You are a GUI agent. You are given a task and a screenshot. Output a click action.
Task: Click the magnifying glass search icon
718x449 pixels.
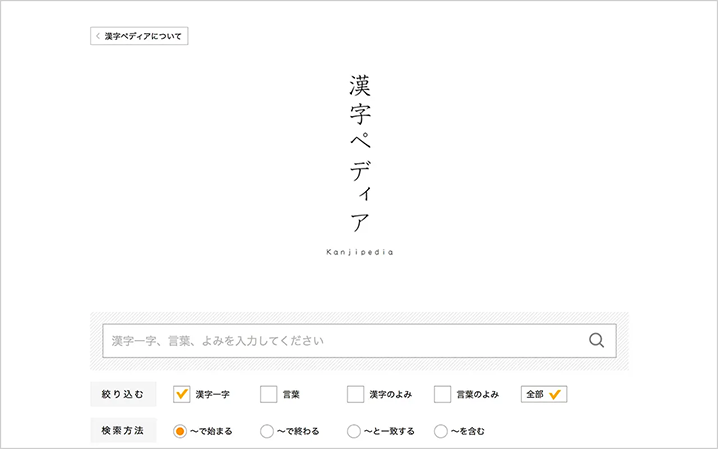pyautogui.click(x=596, y=341)
